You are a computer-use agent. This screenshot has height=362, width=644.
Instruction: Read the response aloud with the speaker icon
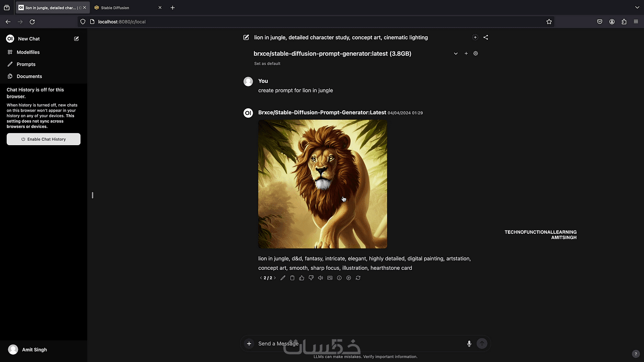coord(321,278)
